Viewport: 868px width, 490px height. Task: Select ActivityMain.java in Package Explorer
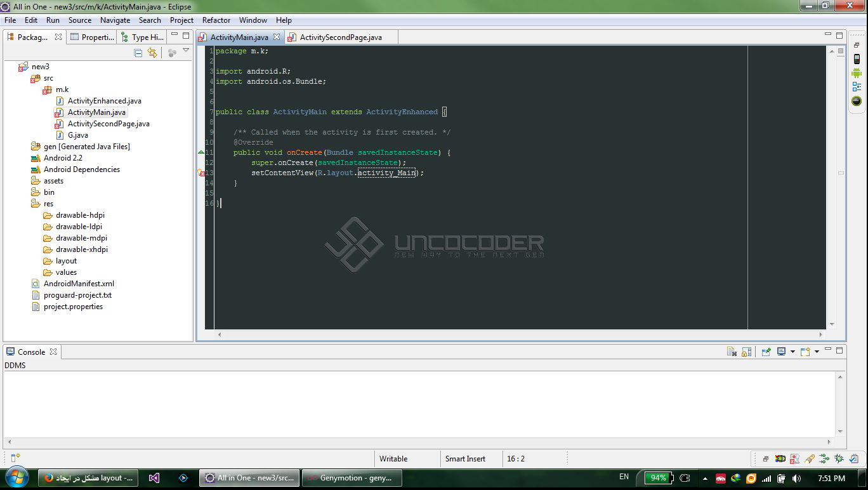91,112
